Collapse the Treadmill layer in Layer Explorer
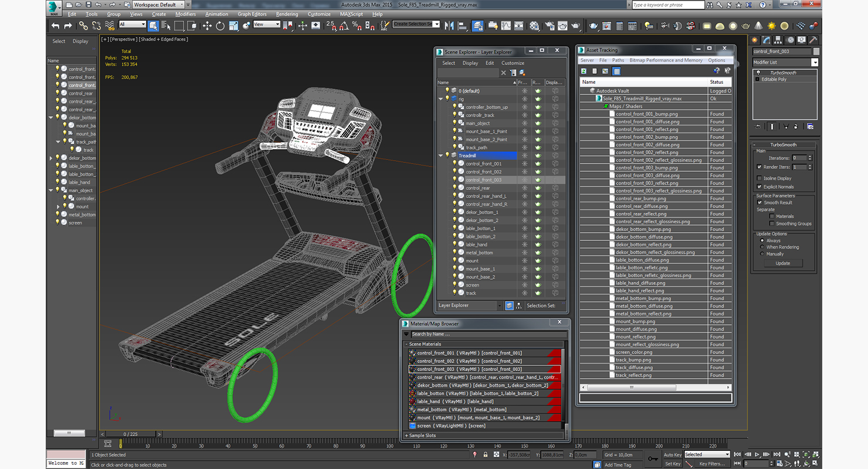 pyautogui.click(x=440, y=155)
